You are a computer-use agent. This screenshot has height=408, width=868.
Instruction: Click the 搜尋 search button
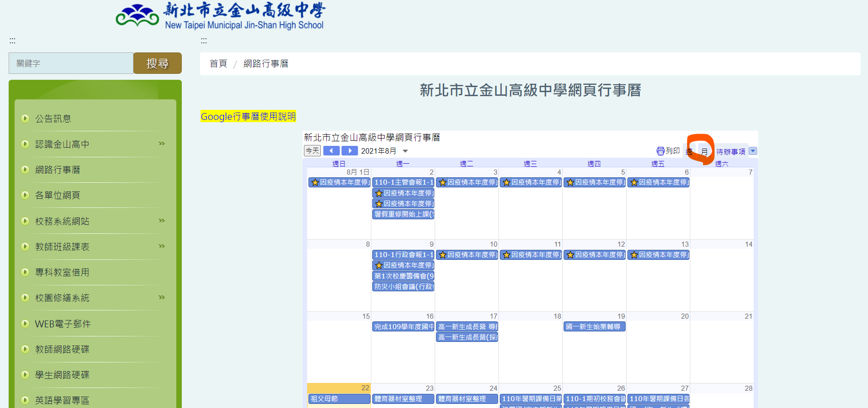pos(158,63)
